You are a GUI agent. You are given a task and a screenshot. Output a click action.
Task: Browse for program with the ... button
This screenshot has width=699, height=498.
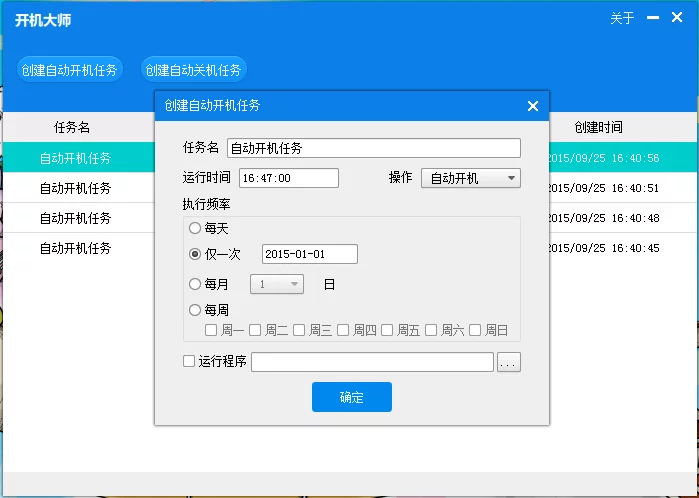(509, 362)
